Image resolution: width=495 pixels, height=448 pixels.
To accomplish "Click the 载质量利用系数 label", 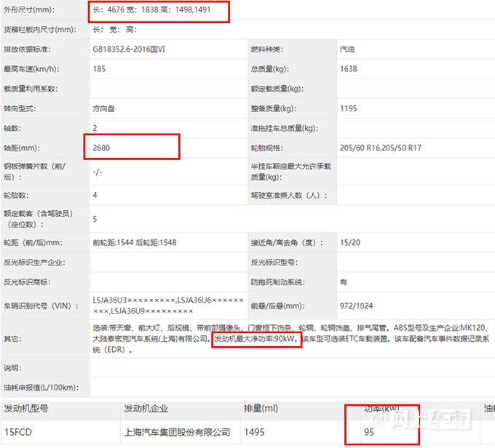I will point(31,89).
